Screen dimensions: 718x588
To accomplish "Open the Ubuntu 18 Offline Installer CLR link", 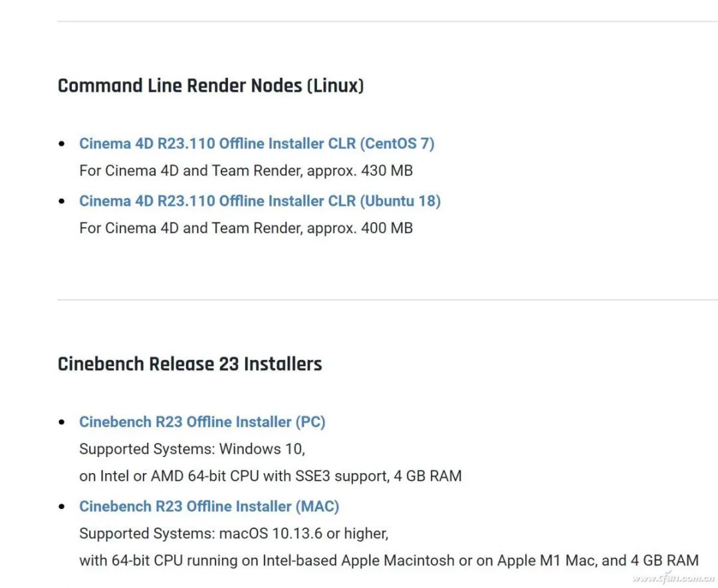I will 259,201.
